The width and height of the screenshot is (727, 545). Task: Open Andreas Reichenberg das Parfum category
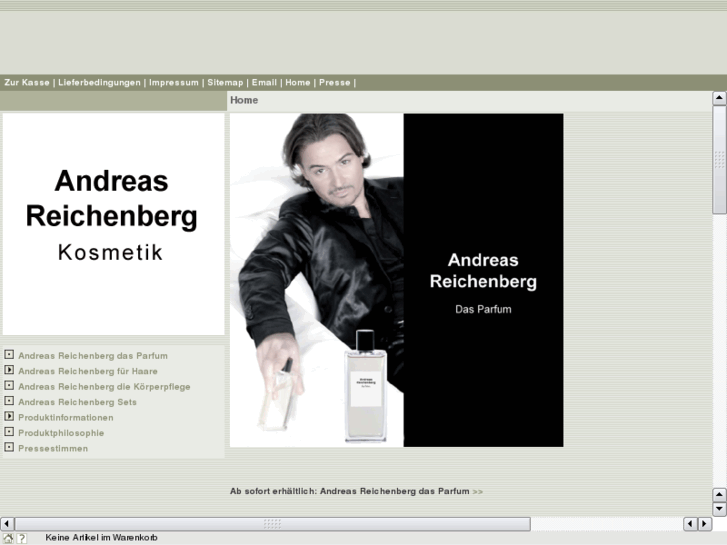coord(93,356)
